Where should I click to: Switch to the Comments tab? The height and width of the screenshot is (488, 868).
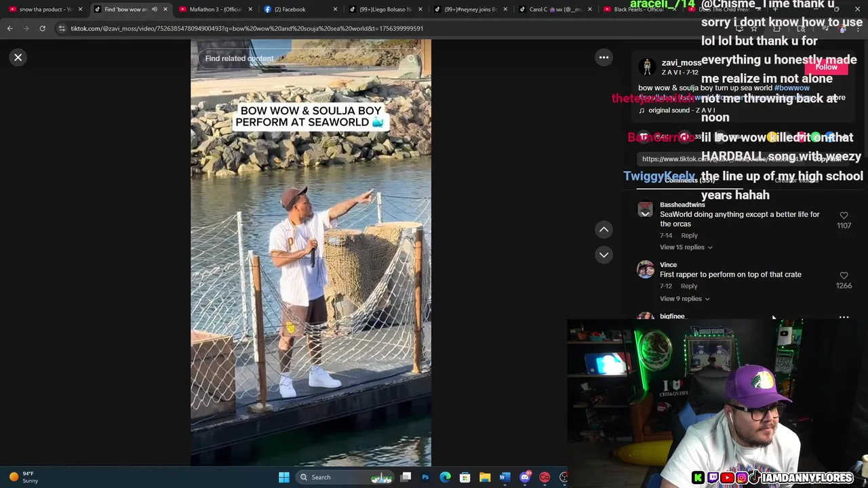click(x=690, y=180)
